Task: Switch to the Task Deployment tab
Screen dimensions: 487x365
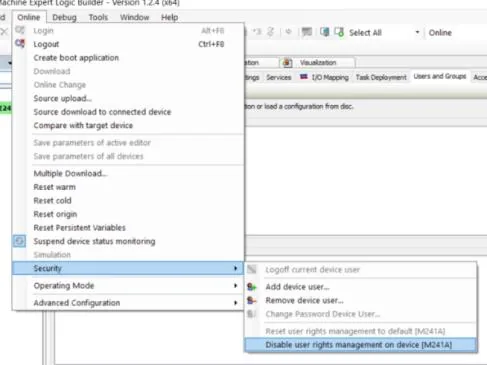Action: click(x=381, y=77)
